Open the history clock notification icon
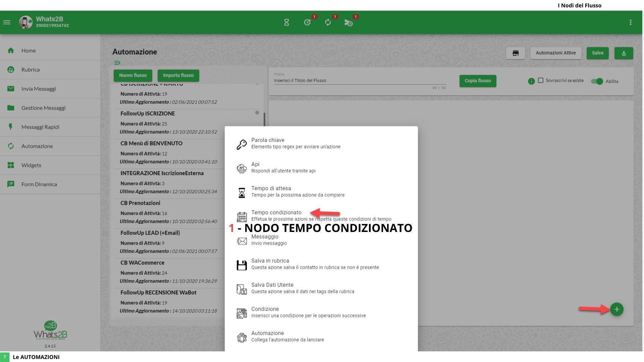The width and height of the screenshot is (644, 362). click(307, 22)
